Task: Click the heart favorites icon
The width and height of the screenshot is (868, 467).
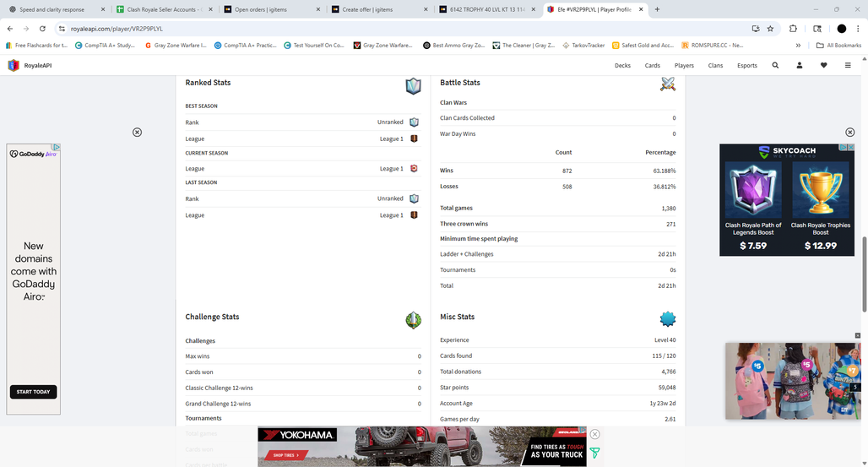Action: (824, 65)
